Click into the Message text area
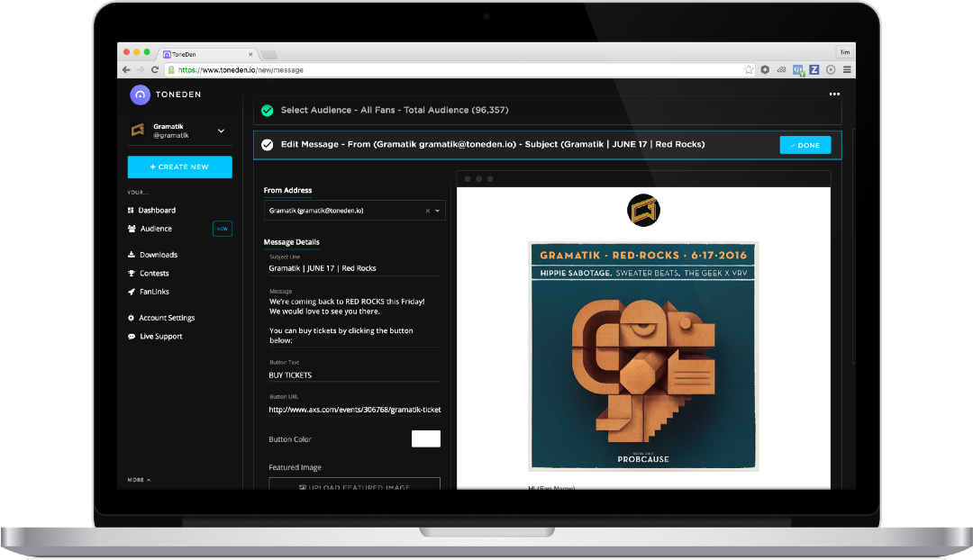Screen dimensions: 973x560 354,321
